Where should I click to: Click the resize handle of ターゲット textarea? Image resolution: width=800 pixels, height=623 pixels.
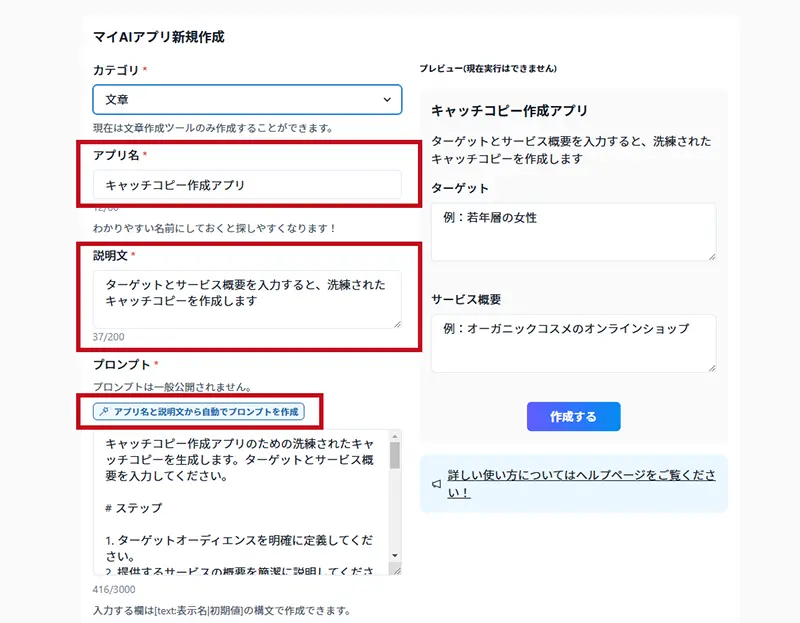pos(711,256)
